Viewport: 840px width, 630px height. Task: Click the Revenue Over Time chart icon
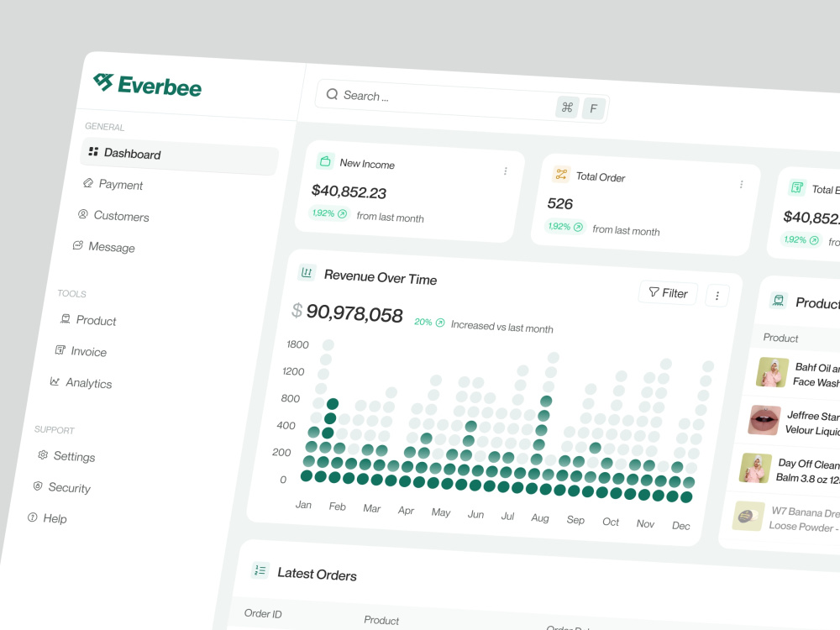pos(307,272)
